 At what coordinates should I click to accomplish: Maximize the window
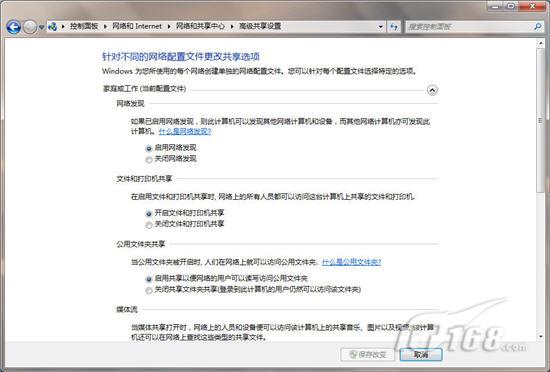(511, 6)
